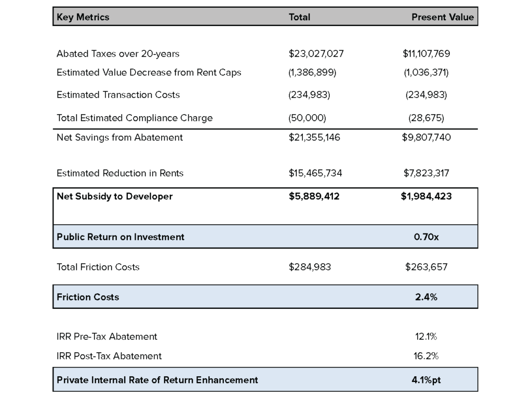Click the bold Net Subsidy to Developer row
This screenshot has width=532, height=397.
pyautogui.click(x=114, y=196)
